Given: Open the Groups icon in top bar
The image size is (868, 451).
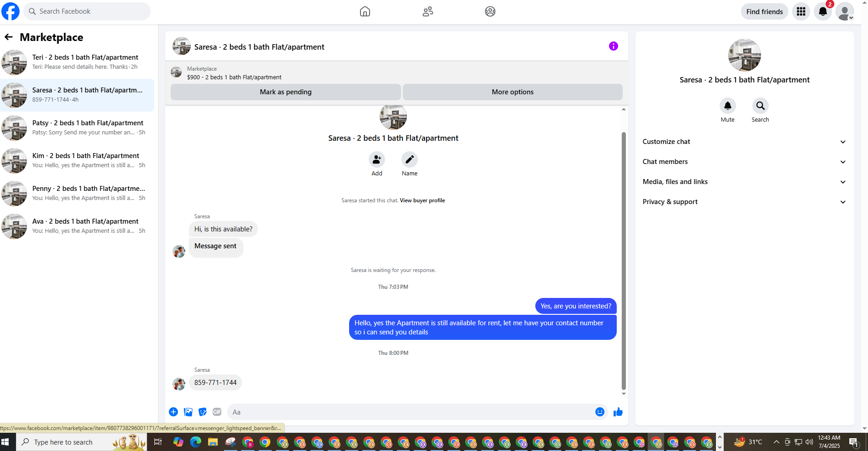Looking at the screenshot, I should [490, 11].
